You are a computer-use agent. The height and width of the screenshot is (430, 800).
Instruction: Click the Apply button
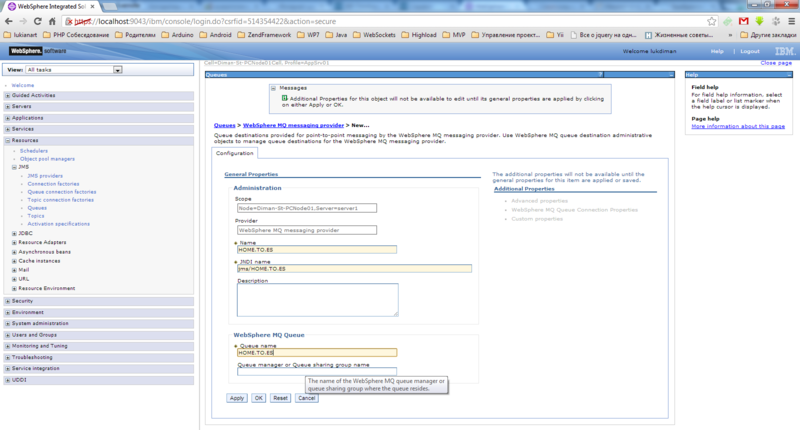(237, 398)
